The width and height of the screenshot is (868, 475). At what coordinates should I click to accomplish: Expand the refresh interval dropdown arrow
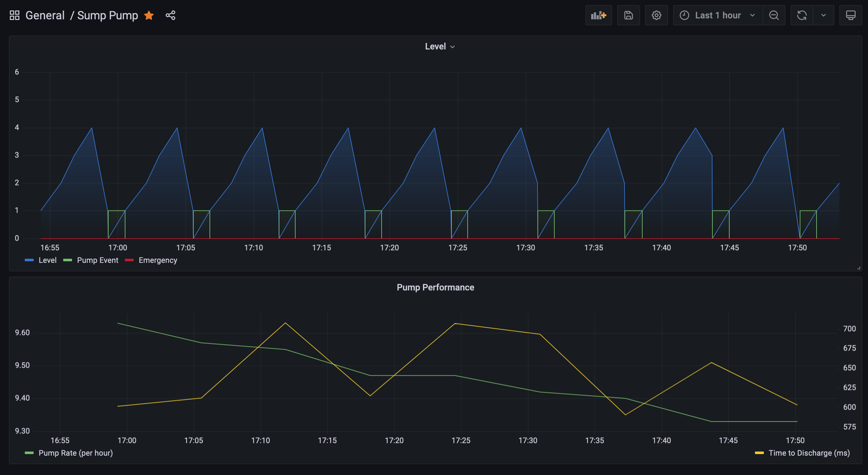(x=823, y=15)
